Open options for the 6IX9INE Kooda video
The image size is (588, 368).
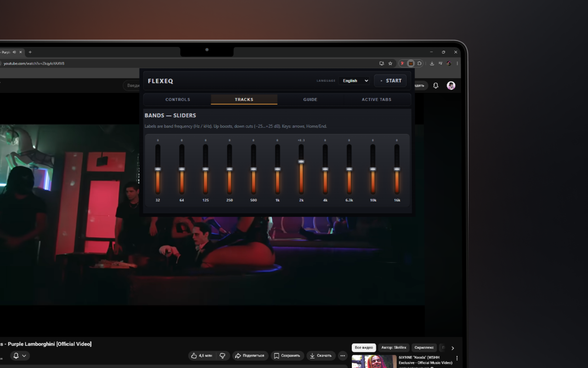click(x=457, y=358)
